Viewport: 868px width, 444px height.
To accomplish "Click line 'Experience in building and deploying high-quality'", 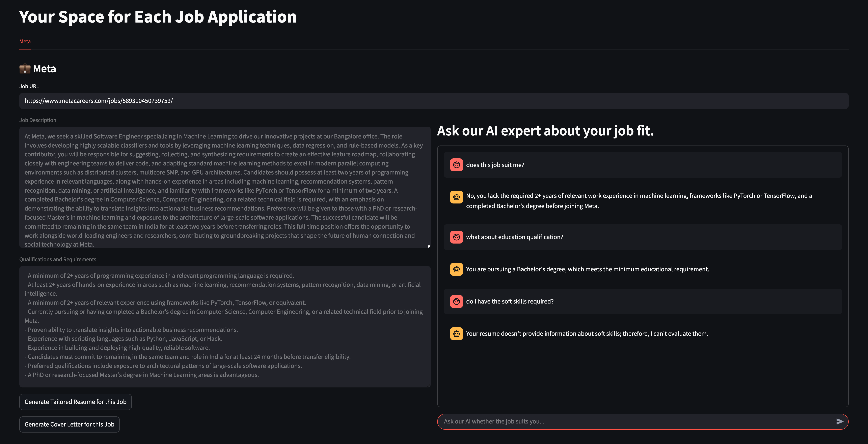I will [117, 348].
